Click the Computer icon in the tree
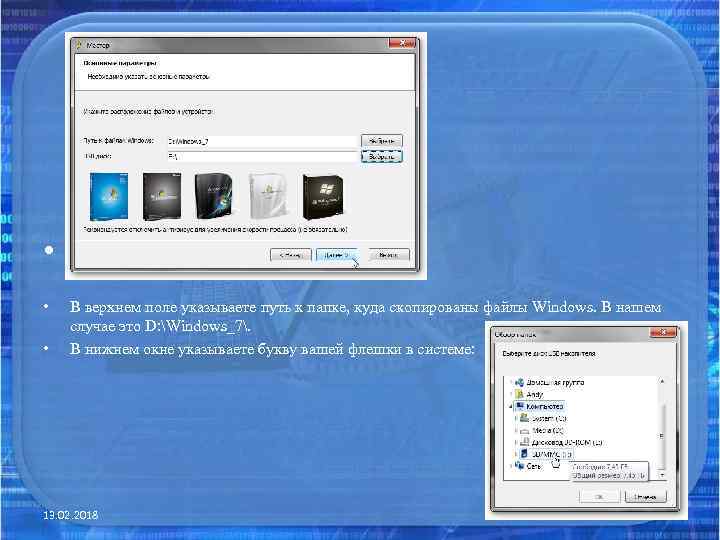Image resolution: width=720 pixels, height=540 pixels. pos(520,406)
